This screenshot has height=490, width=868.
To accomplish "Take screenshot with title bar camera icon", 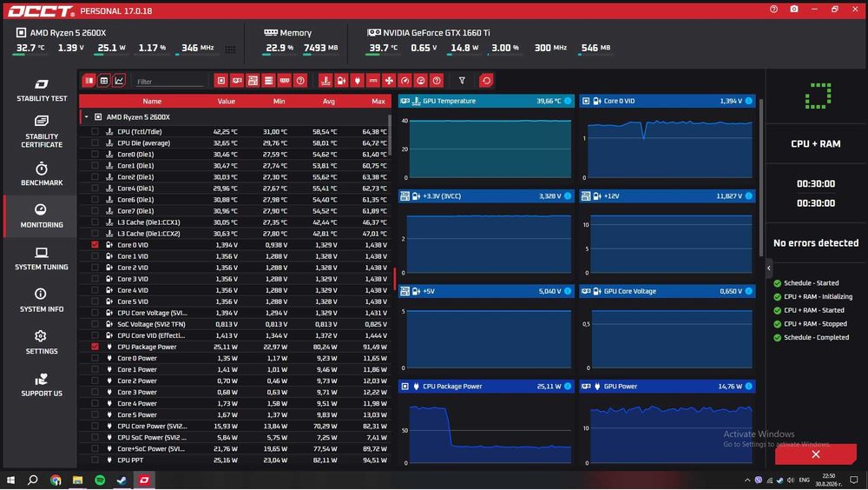I will coord(794,10).
